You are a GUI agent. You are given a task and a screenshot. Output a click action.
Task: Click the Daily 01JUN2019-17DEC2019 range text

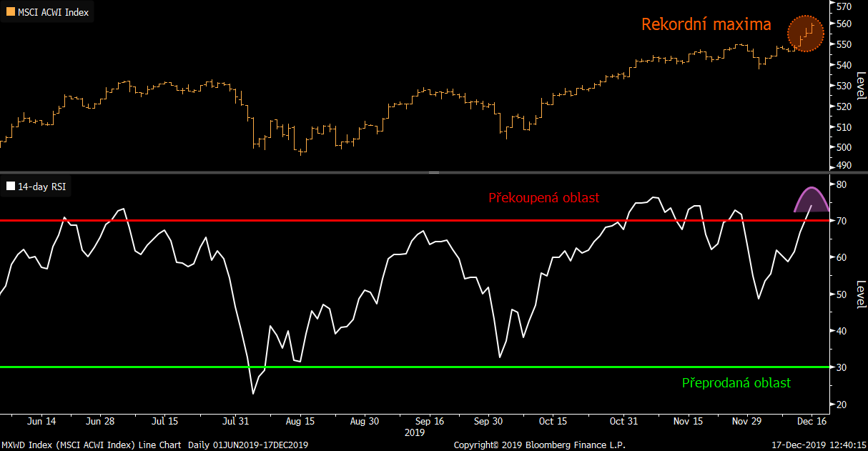(x=248, y=445)
